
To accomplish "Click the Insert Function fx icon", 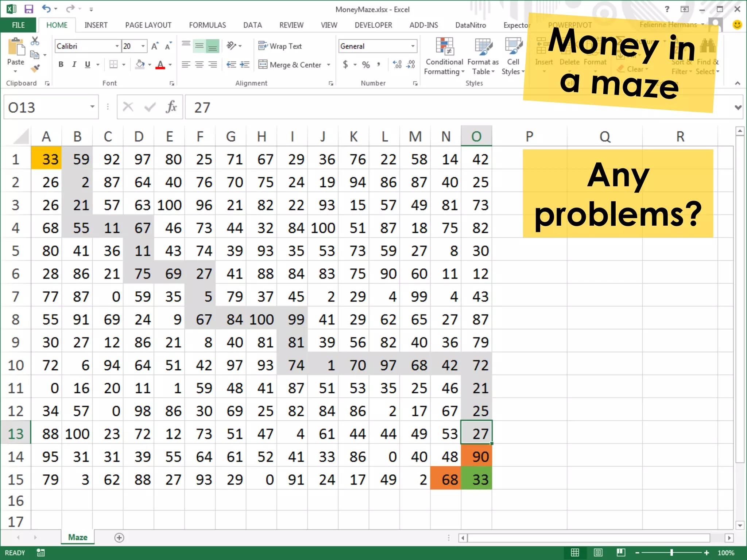I will tap(171, 107).
